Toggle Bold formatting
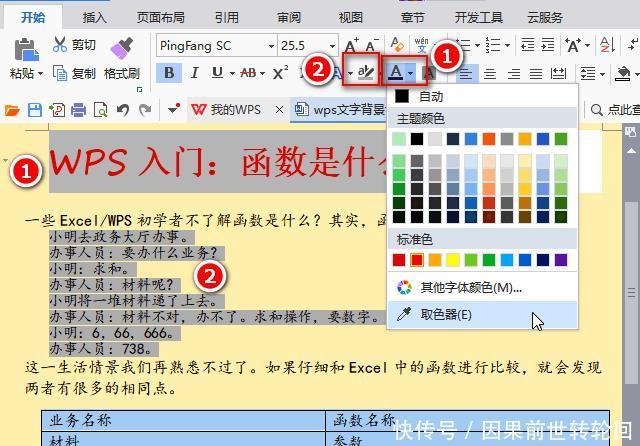 point(169,73)
